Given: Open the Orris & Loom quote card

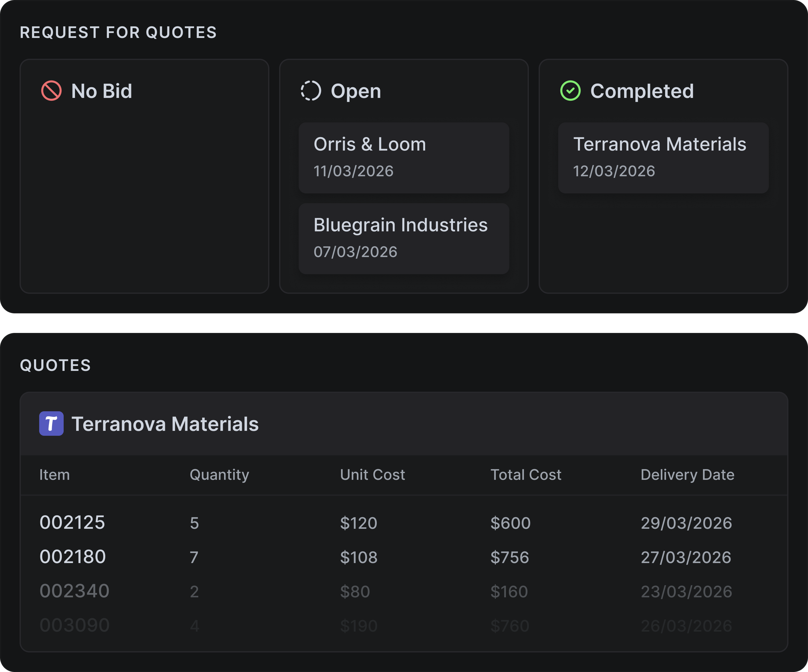Looking at the screenshot, I should click(404, 158).
